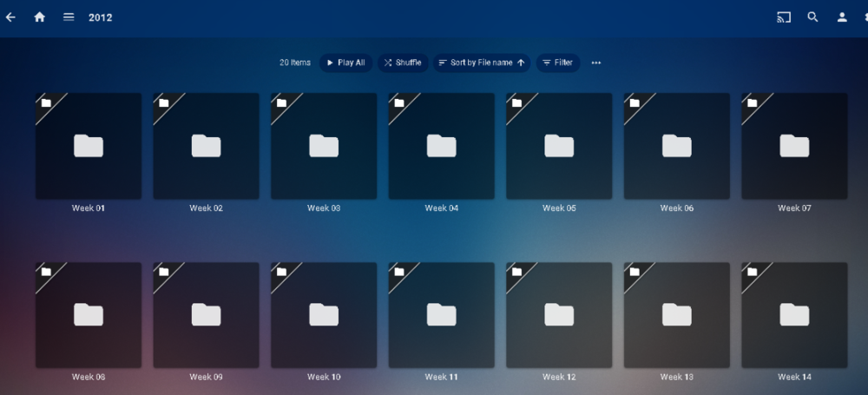Click folder badge on Week 03 card

[281, 102]
